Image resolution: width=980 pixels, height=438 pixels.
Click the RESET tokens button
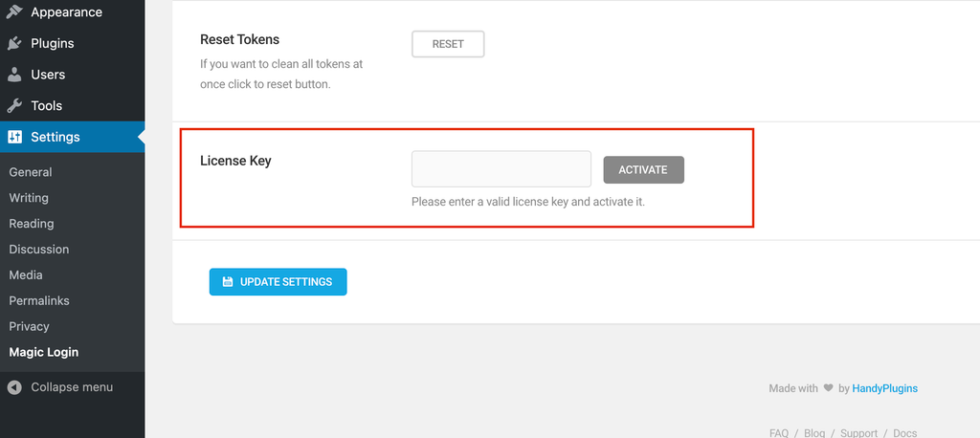pos(448,44)
